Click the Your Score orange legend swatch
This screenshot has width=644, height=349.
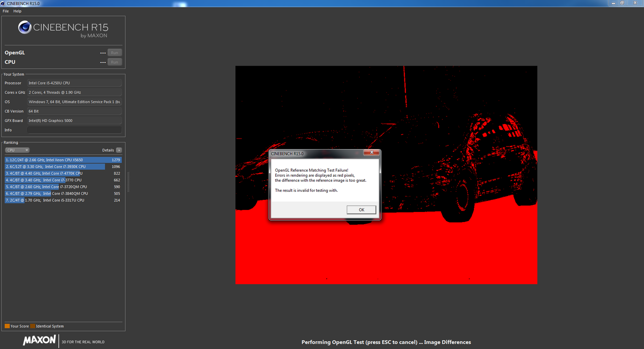click(7, 326)
